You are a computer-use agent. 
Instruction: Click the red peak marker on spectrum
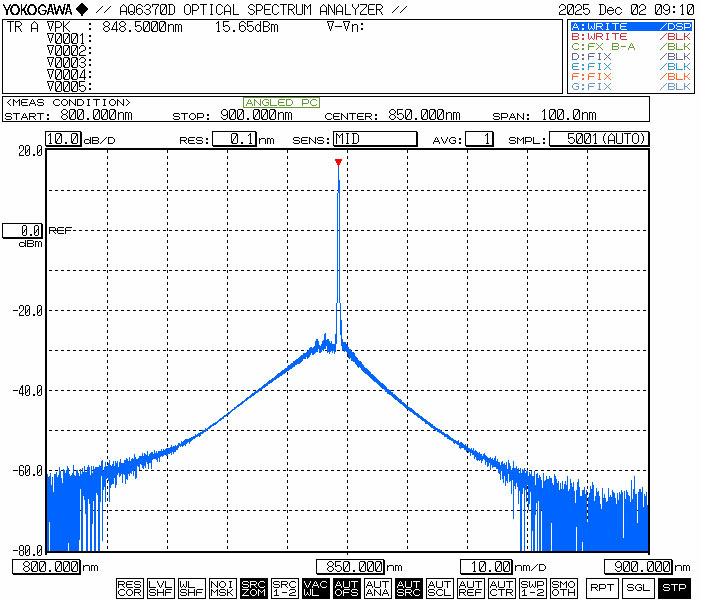click(x=338, y=162)
